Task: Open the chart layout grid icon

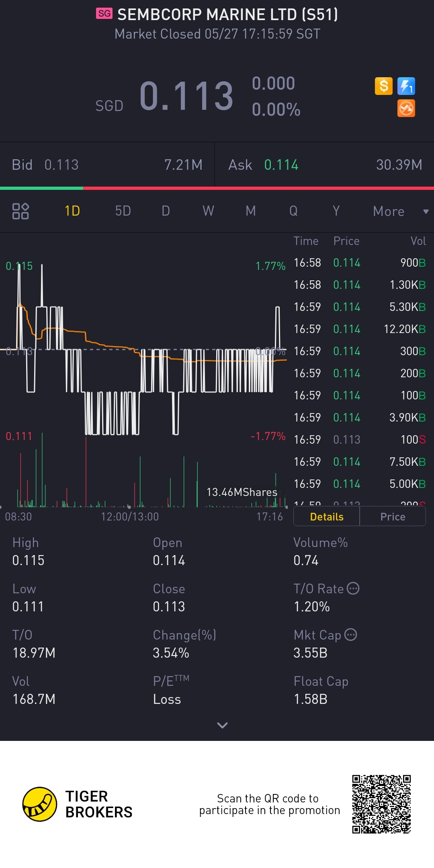Action: [x=20, y=211]
